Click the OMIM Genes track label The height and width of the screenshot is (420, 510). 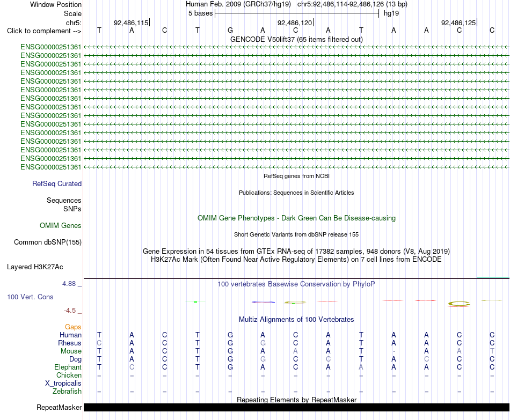point(61,226)
